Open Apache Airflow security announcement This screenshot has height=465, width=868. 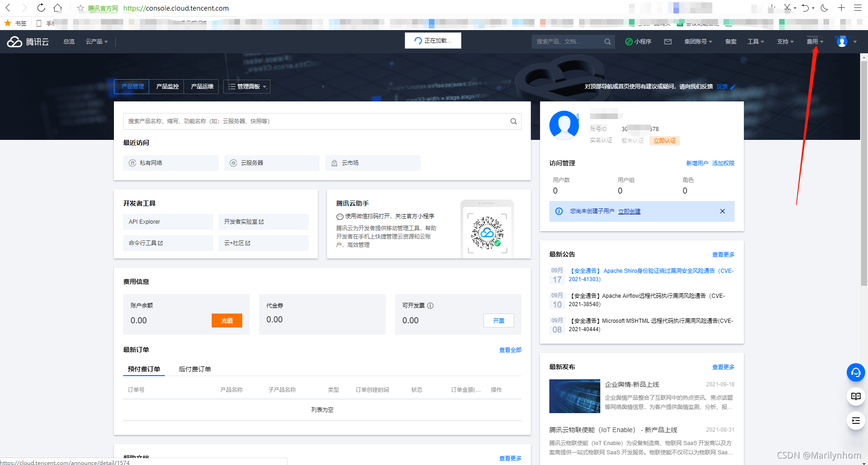pos(647,300)
